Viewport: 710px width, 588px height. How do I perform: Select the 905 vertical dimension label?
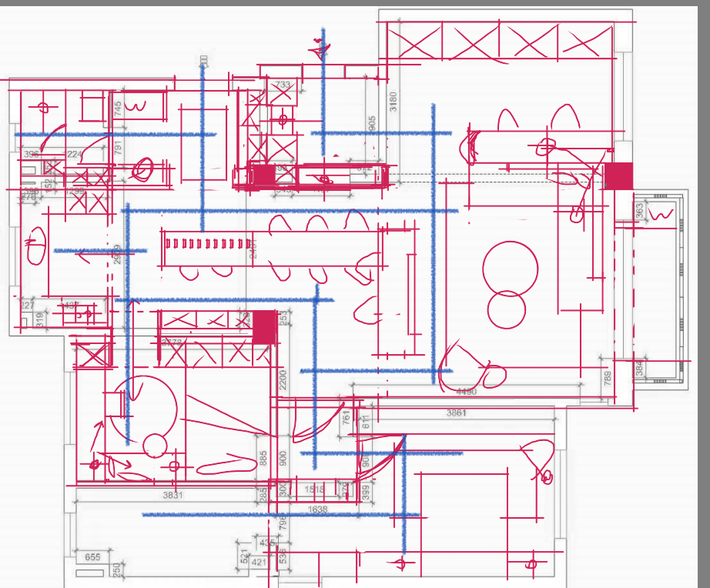coord(372,124)
